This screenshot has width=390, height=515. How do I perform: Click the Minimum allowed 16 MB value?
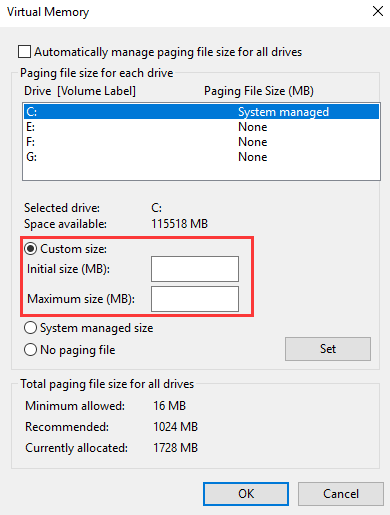click(x=170, y=406)
